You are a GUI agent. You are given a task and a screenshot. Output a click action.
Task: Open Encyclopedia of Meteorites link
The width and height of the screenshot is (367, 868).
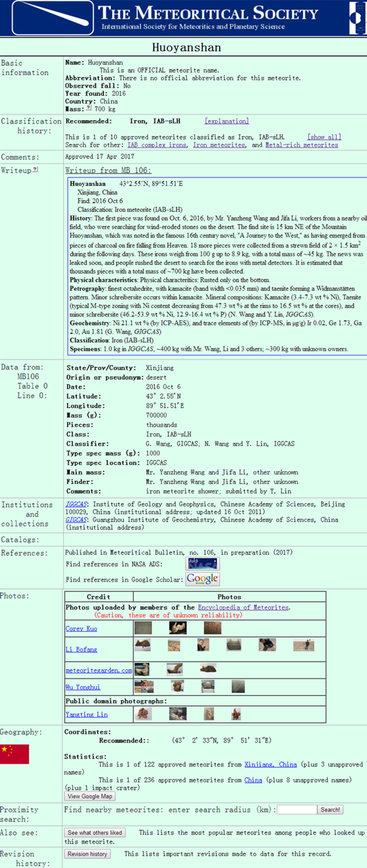click(243, 607)
